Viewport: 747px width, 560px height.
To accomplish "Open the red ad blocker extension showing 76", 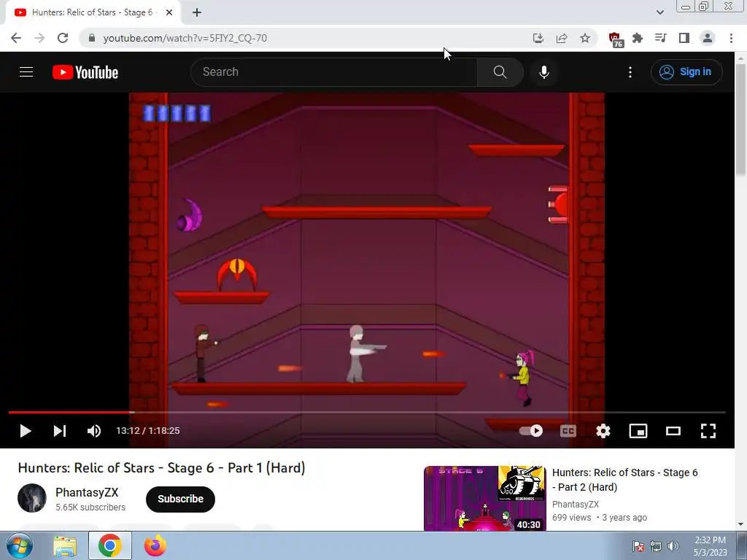I will pyautogui.click(x=616, y=39).
